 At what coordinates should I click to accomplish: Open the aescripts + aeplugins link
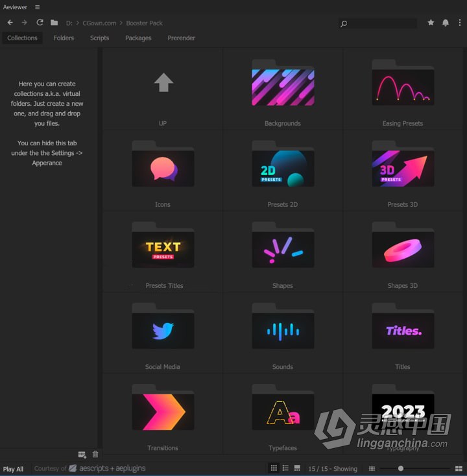(108, 468)
